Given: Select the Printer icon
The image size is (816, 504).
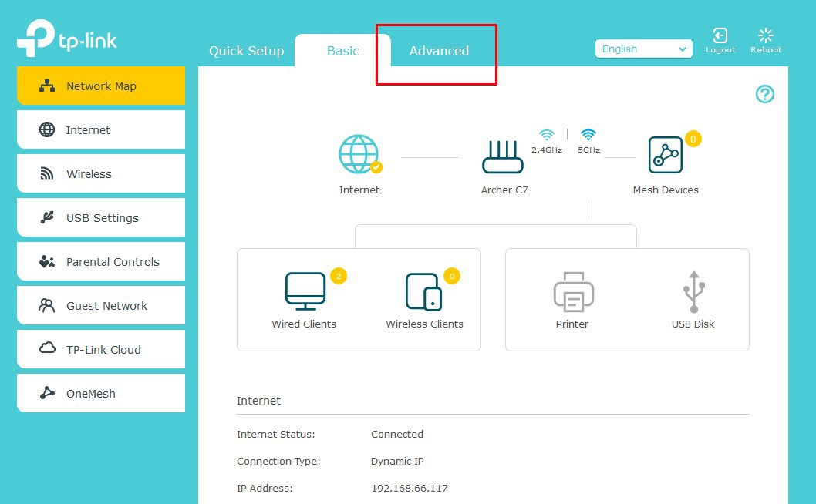Looking at the screenshot, I should pos(572,291).
